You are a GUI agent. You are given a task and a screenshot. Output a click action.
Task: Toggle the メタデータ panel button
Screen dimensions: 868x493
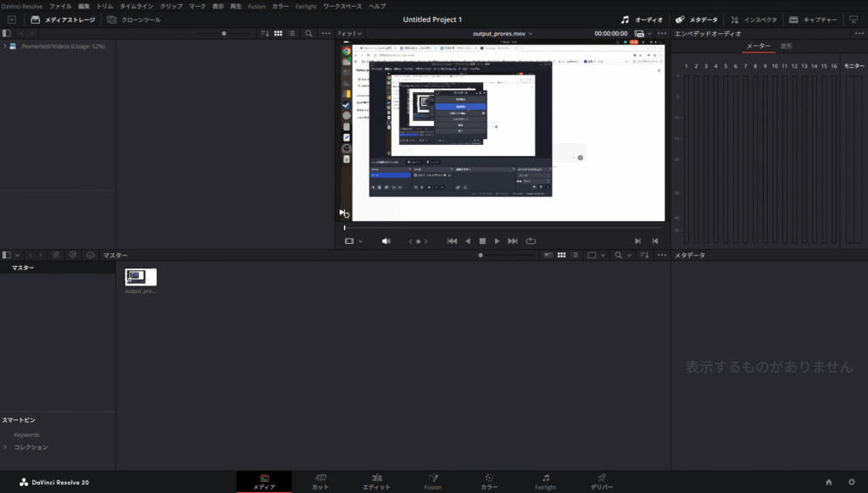pos(696,19)
